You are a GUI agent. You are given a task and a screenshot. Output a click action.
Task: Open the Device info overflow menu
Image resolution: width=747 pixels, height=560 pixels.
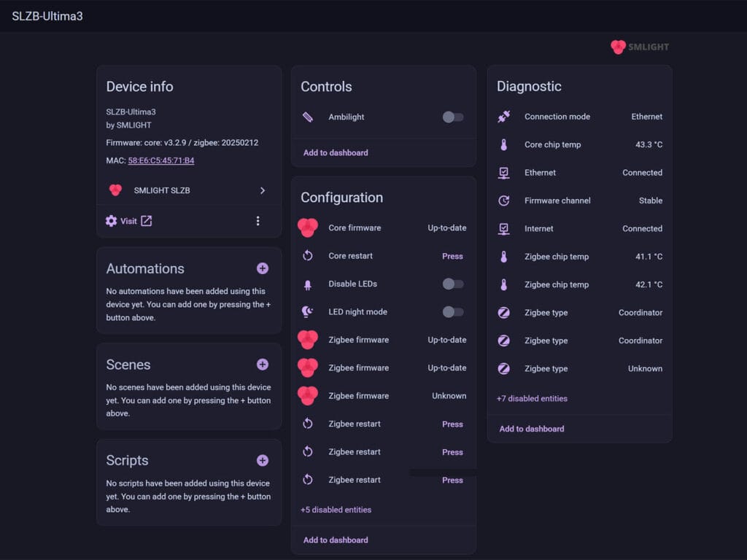click(x=258, y=220)
